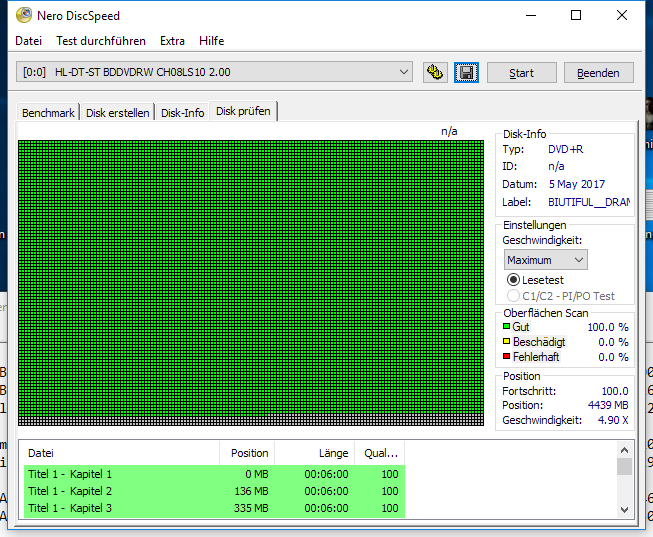The image size is (653, 537).
Task: Click the surface scan green block map
Action: pyautogui.click(x=251, y=283)
